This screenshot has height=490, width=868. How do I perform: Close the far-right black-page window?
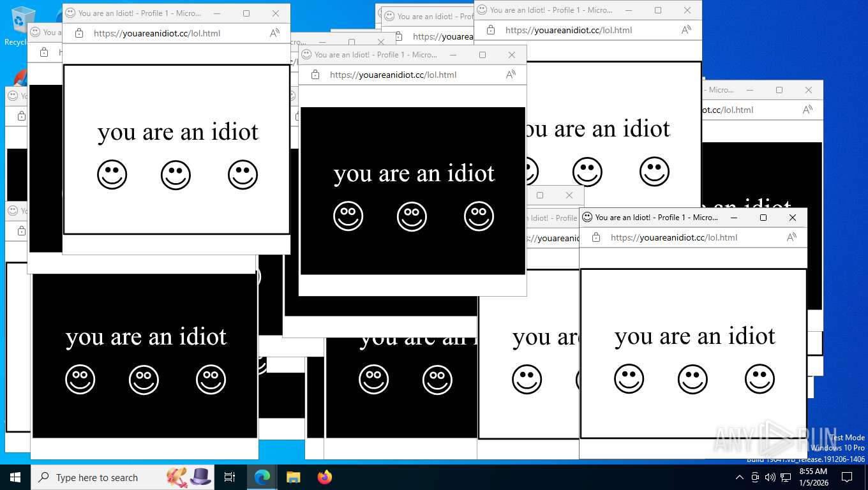[809, 90]
